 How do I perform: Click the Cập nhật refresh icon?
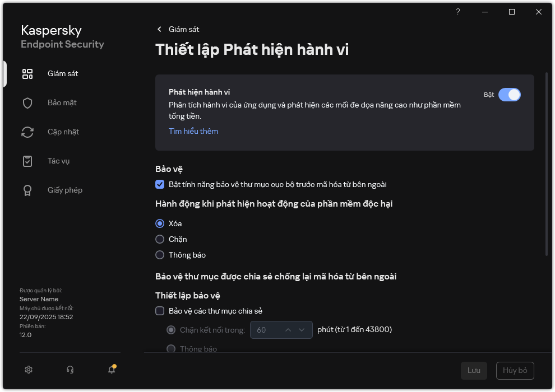[27, 132]
